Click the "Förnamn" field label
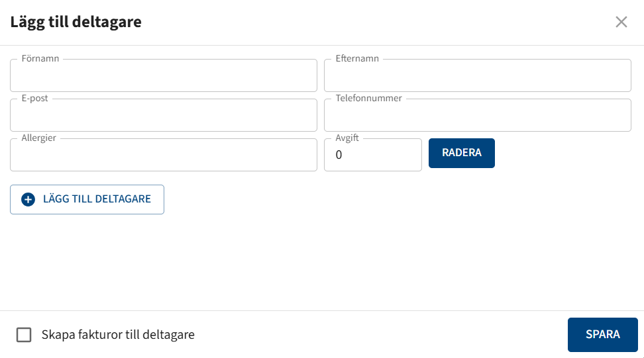 point(40,59)
